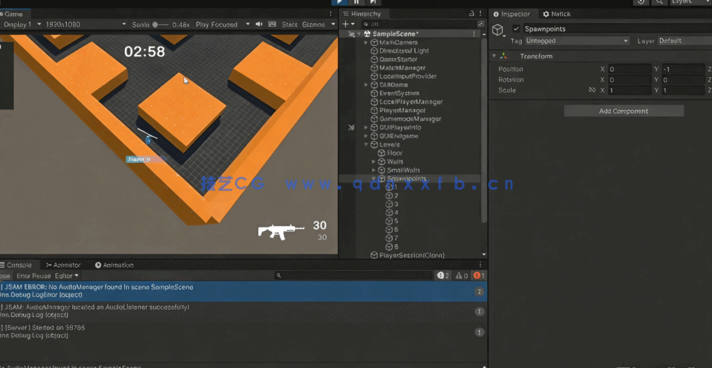Open the Console Editor dropdown
The image size is (712, 368).
(67, 276)
